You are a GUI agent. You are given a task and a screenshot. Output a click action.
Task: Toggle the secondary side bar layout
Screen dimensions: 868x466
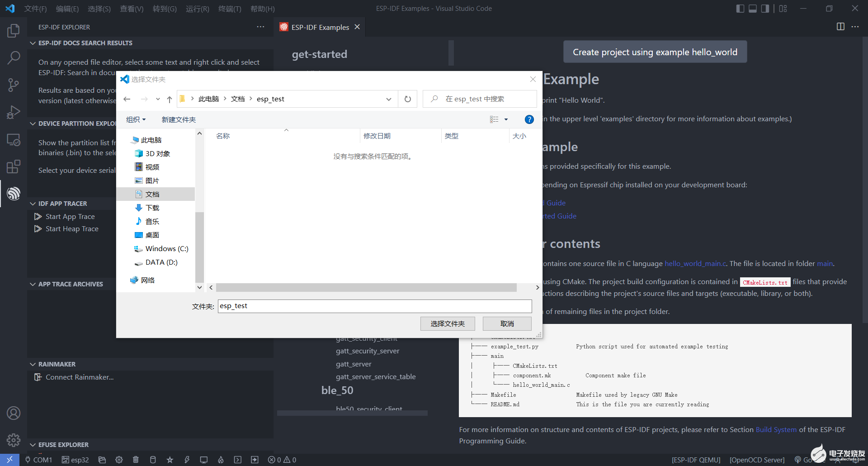click(765, 9)
